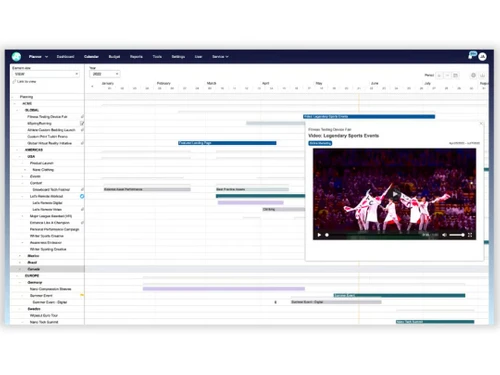Select the Video: Legendary Sports Events timeline bar

click(369, 116)
